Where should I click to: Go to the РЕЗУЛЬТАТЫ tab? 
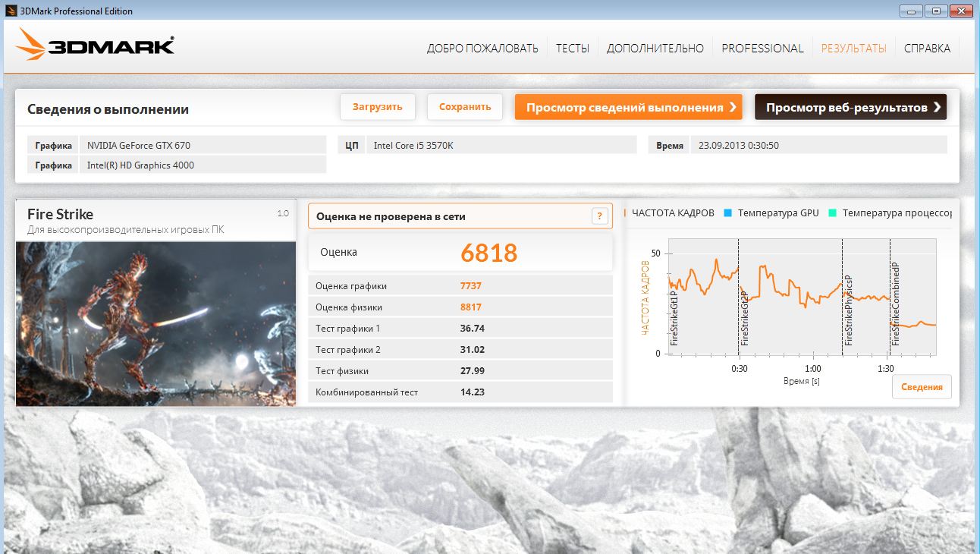pos(853,48)
